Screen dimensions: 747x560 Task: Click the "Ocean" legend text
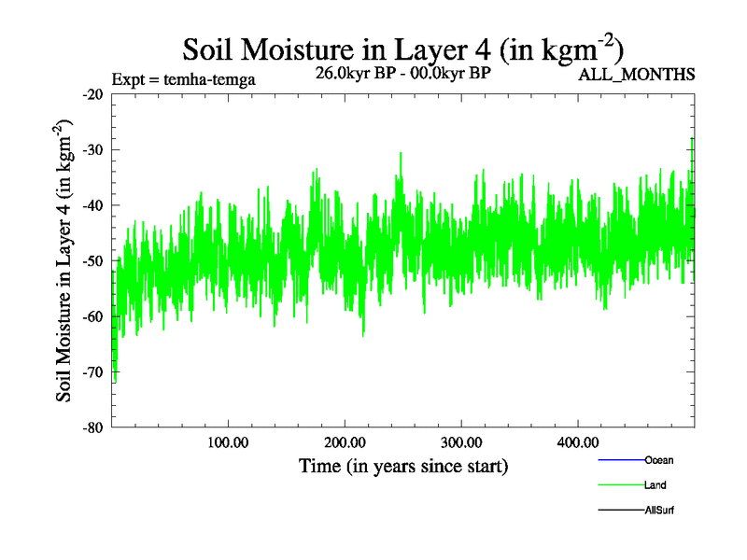pyautogui.click(x=658, y=460)
